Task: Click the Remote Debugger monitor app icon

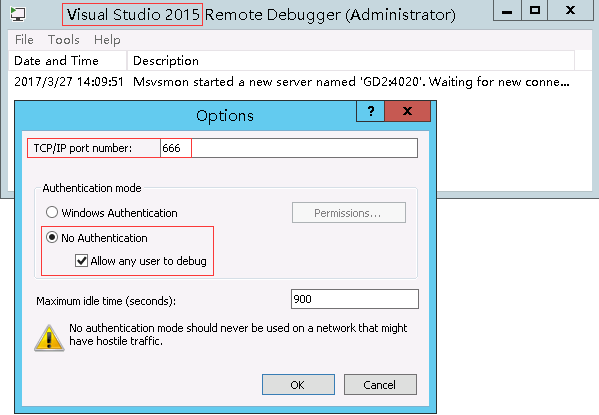Action: 18,14
